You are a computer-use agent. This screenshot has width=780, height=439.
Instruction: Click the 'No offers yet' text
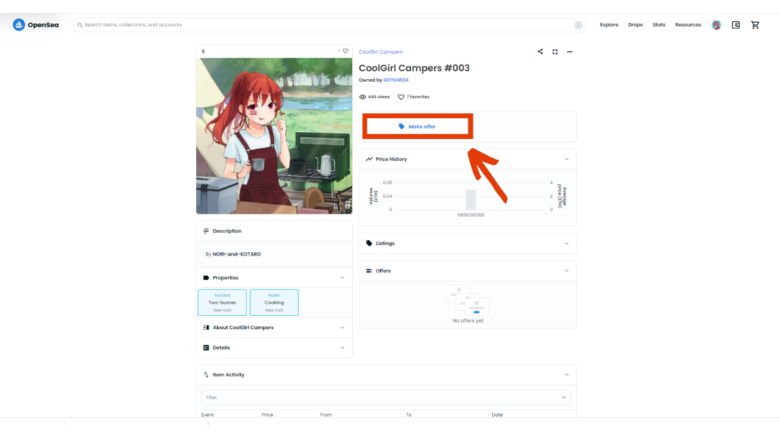point(468,321)
